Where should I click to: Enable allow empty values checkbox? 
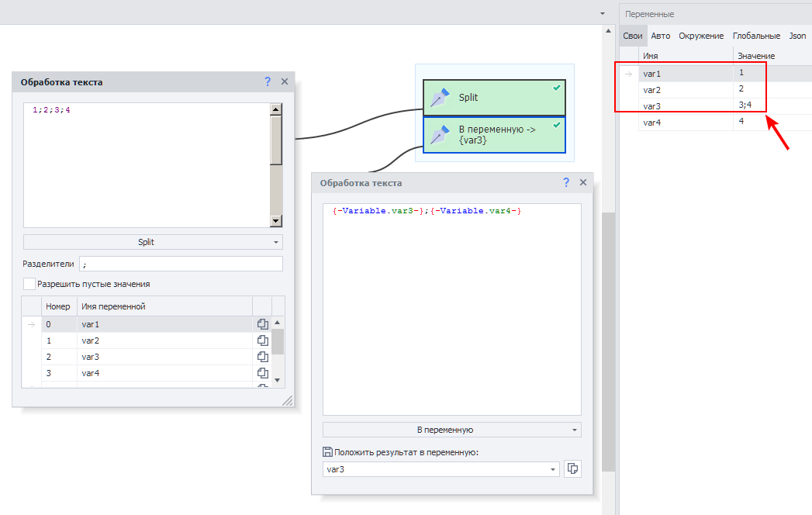pos(29,284)
